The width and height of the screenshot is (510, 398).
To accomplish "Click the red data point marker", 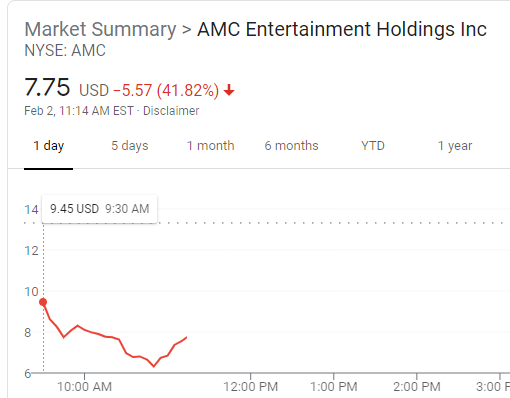I will click(43, 302).
